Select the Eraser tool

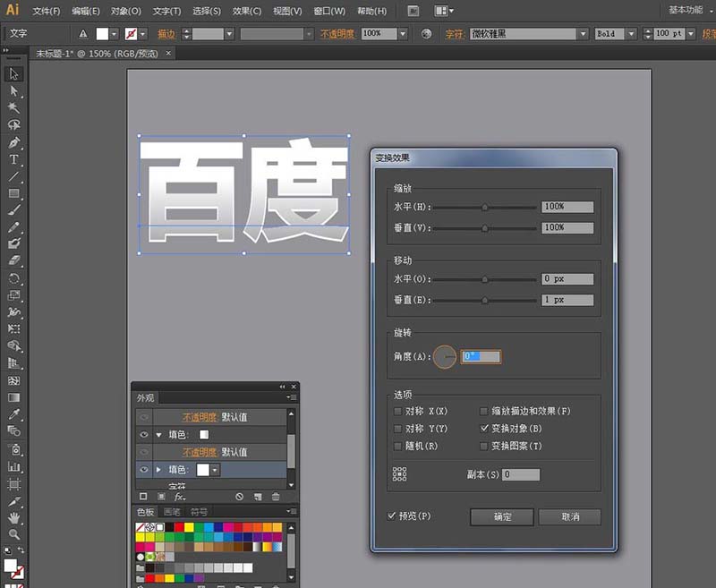tap(13, 260)
